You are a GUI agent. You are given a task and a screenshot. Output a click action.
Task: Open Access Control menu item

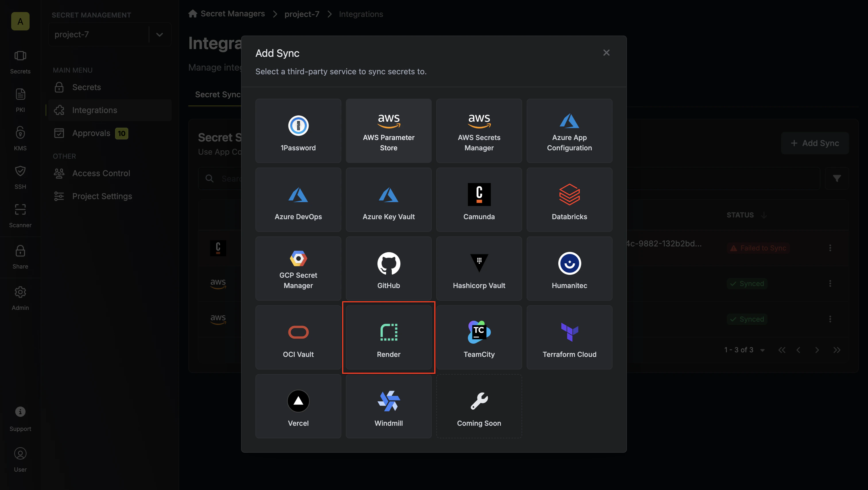[110, 174]
